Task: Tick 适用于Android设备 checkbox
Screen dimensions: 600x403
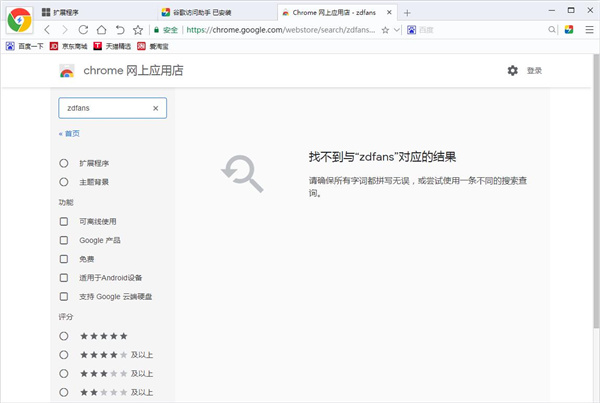Action: click(64, 278)
